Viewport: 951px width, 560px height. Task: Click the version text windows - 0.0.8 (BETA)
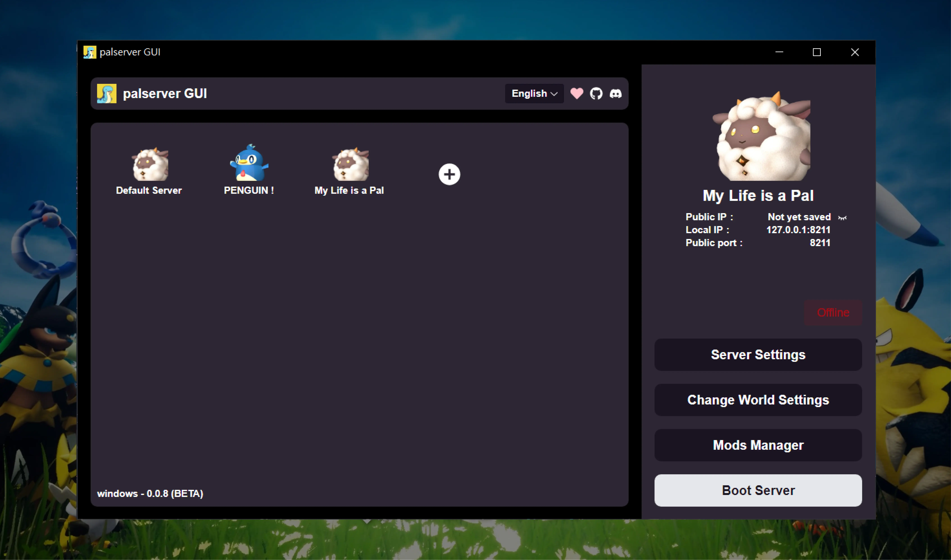pyautogui.click(x=150, y=494)
